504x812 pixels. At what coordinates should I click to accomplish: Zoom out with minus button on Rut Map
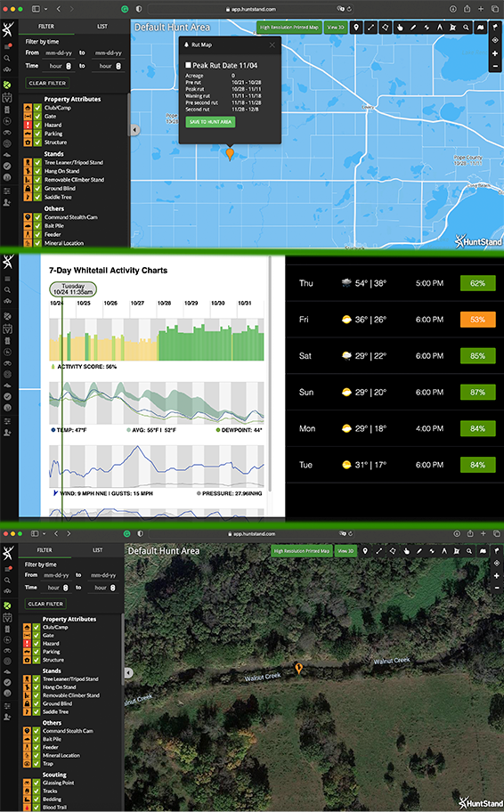tap(496, 66)
